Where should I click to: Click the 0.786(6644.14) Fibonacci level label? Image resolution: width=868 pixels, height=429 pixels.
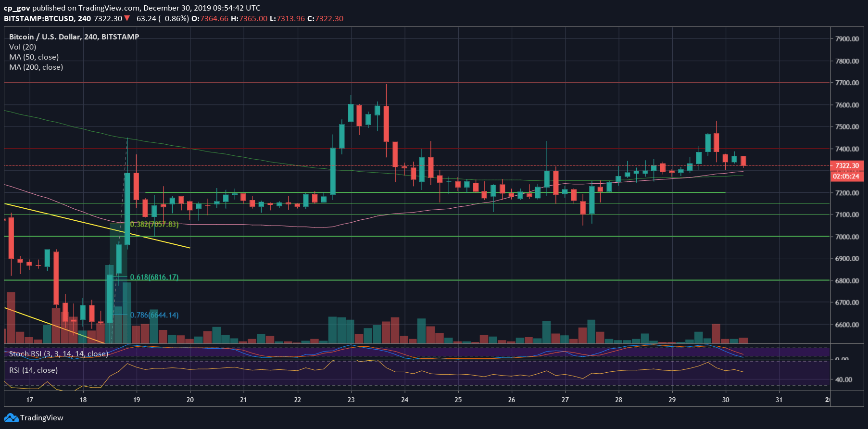(154, 315)
